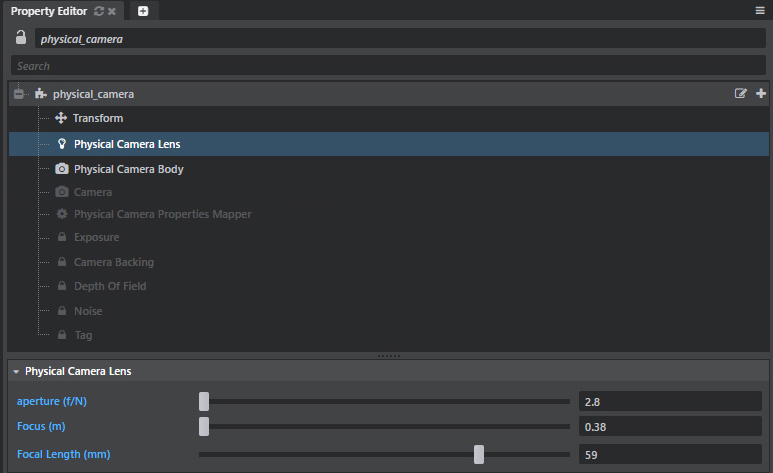Focus the Search field
This screenshot has width=773, height=473.
388,66
